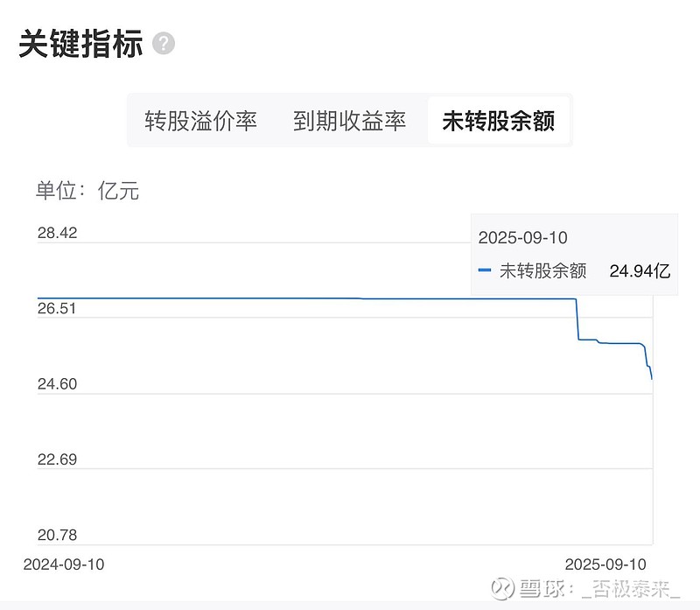This screenshot has height=610, width=700.
Task: Click the 28.42 y-axis label
Action: [58, 233]
